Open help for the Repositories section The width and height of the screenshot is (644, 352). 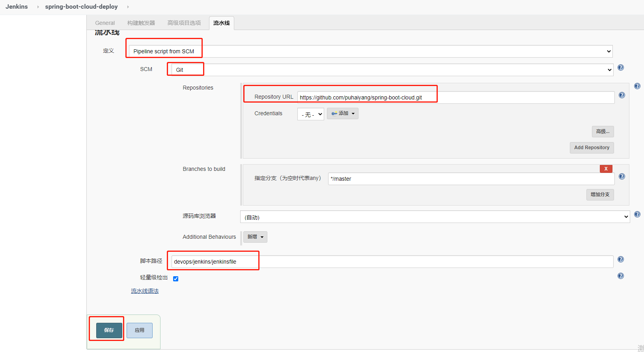pos(637,86)
